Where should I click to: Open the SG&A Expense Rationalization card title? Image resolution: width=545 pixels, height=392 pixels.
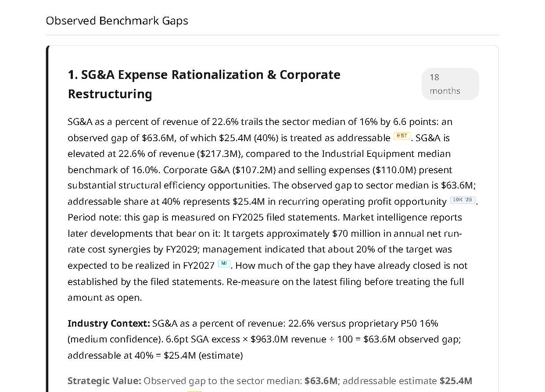204,84
